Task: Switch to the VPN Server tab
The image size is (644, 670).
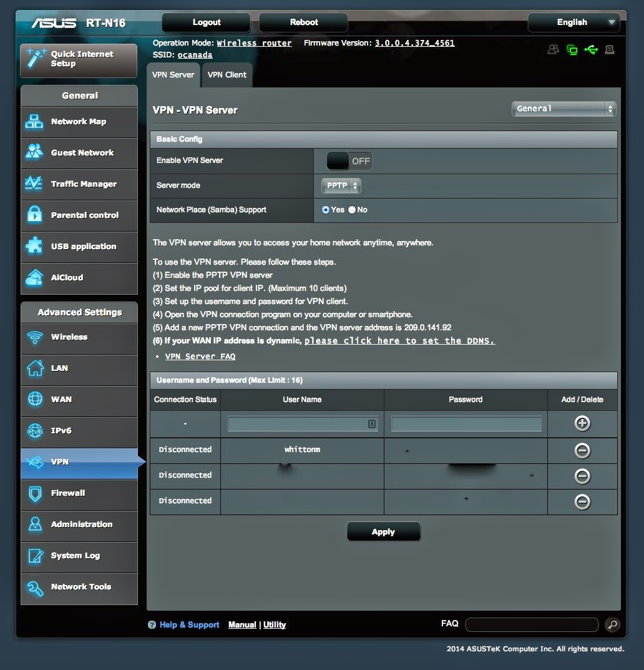Action: [x=173, y=75]
